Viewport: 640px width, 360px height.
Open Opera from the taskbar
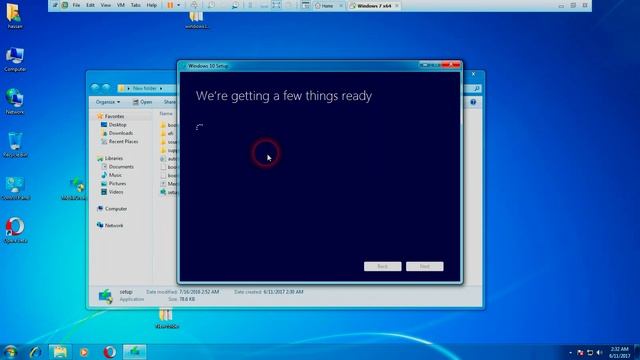[x=109, y=352]
